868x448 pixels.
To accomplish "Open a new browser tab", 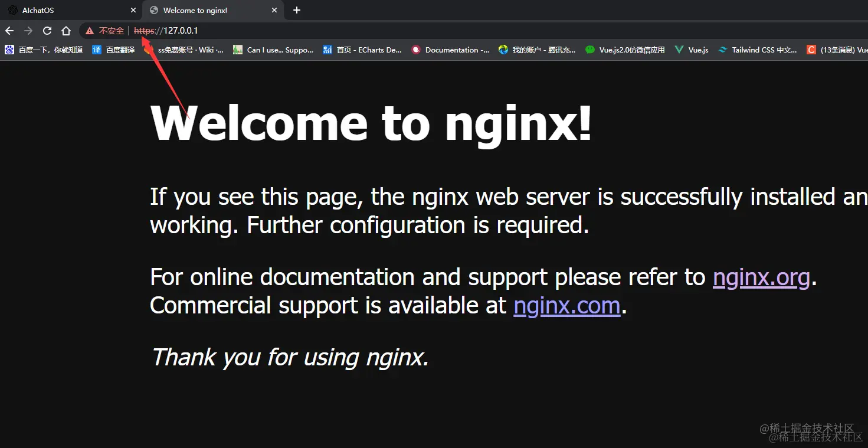I will coord(297,10).
